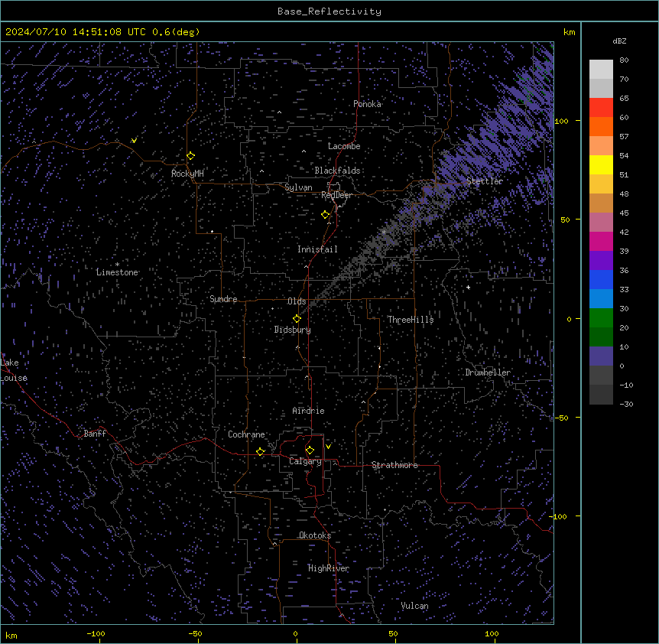Click the Stettler town label
Screen dimensions: 659x644
(x=485, y=181)
